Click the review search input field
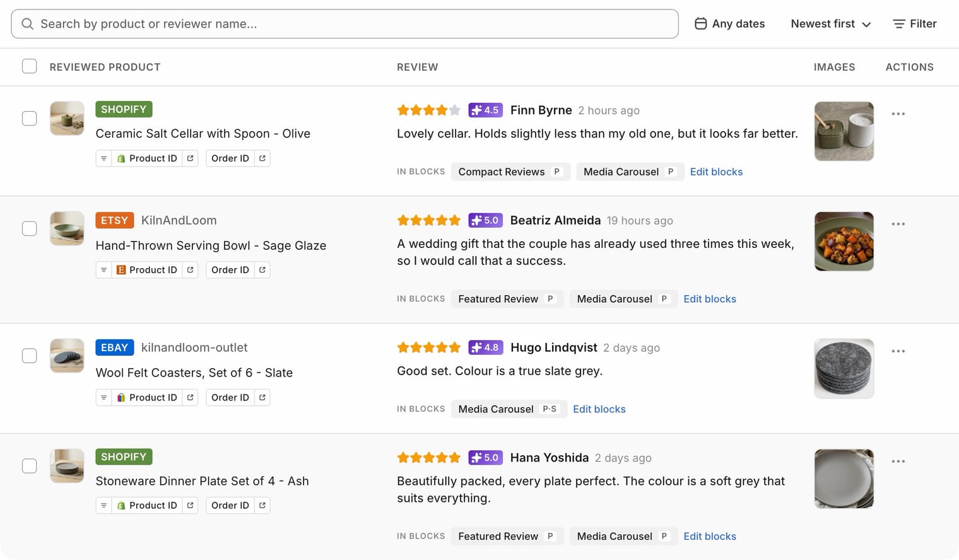Viewport: 959px width, 560px height. click(345, 24)
